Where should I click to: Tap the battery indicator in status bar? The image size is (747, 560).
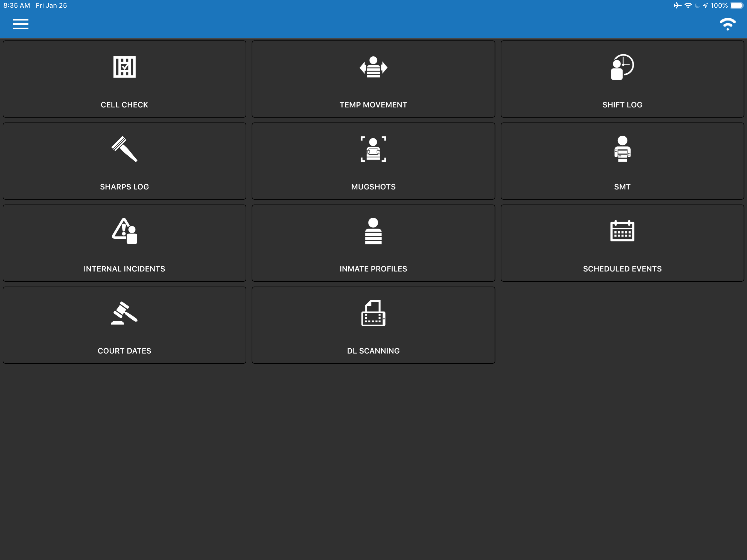pyautogui.click(x=737, y=5)
